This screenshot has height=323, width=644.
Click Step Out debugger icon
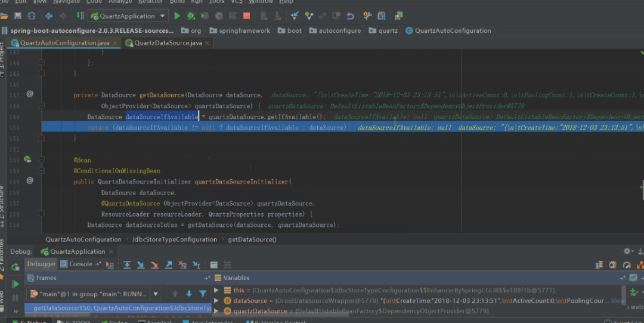pyautogui.click(x=168, y=265)
